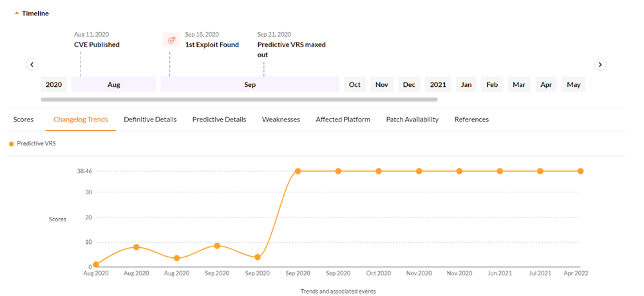Image resolution: width=644 pixels, height=296 pixels.
Task: Select the Nov month block
Action: (382, 84)
